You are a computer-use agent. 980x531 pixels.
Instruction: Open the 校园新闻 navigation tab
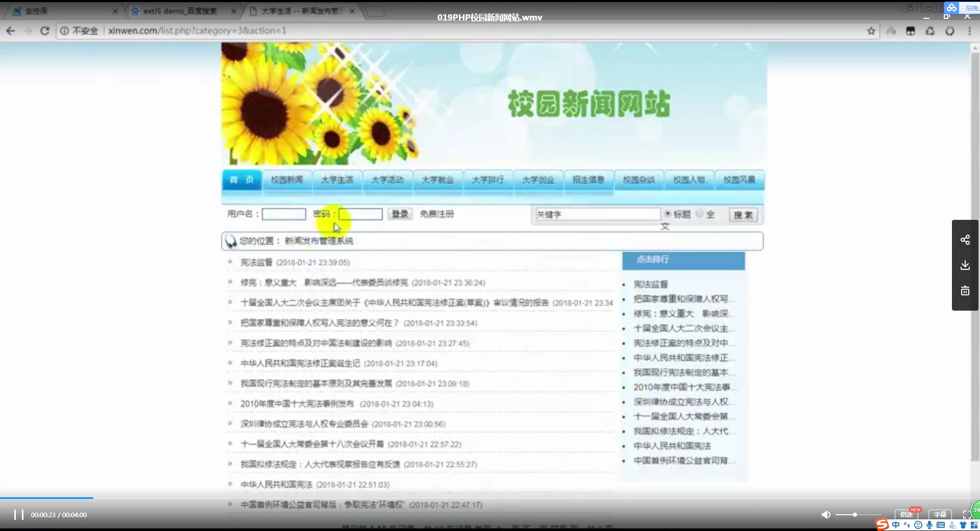pyautogui.click(x=287, y=180)
